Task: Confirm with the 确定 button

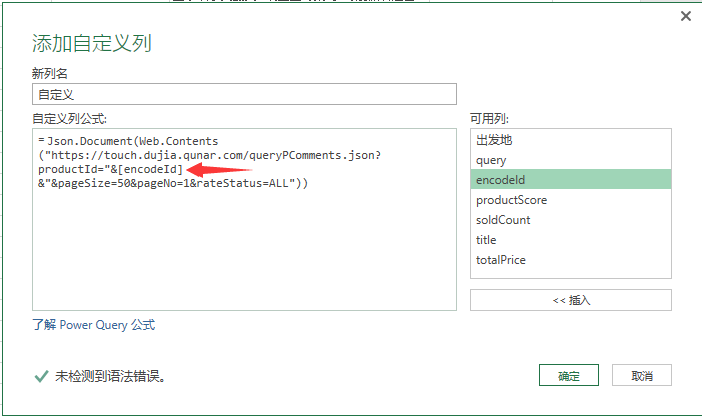Action: (568, 376)
